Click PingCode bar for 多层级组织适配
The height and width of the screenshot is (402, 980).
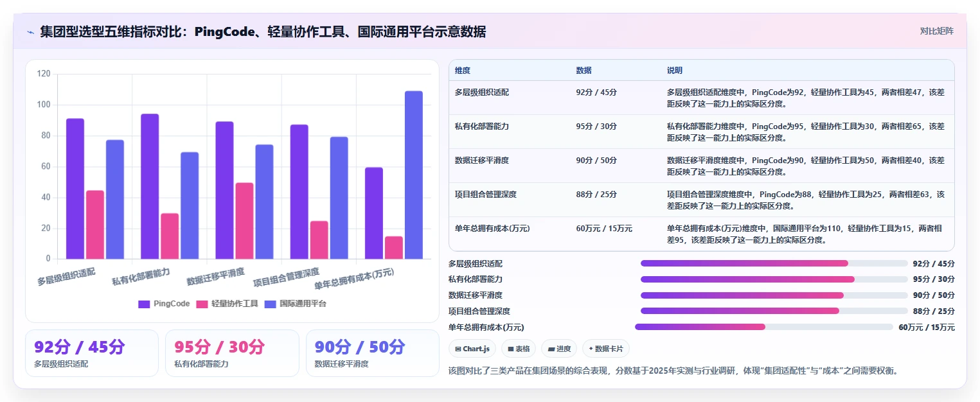75,189
